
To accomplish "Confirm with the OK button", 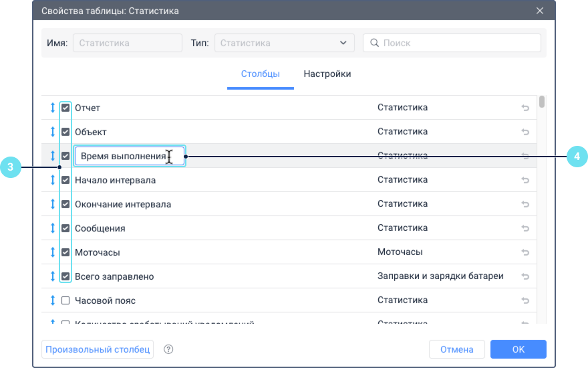I will [518, 349].
